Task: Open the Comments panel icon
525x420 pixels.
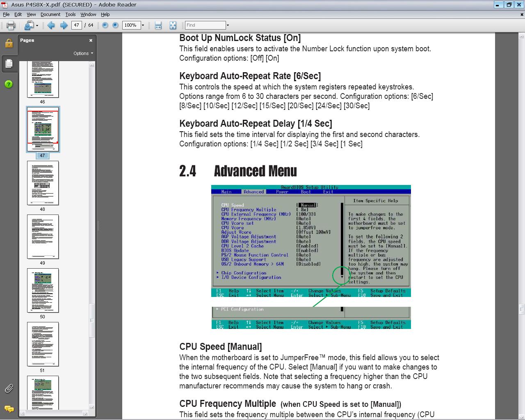Action: [x=9, y=409]
